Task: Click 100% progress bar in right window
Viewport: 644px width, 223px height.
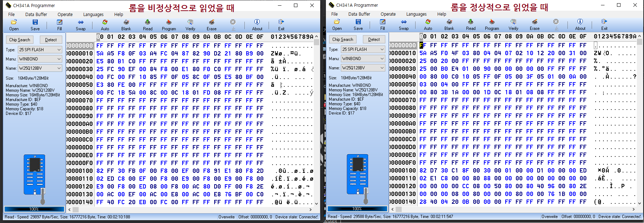Action: tap(357, 209)
